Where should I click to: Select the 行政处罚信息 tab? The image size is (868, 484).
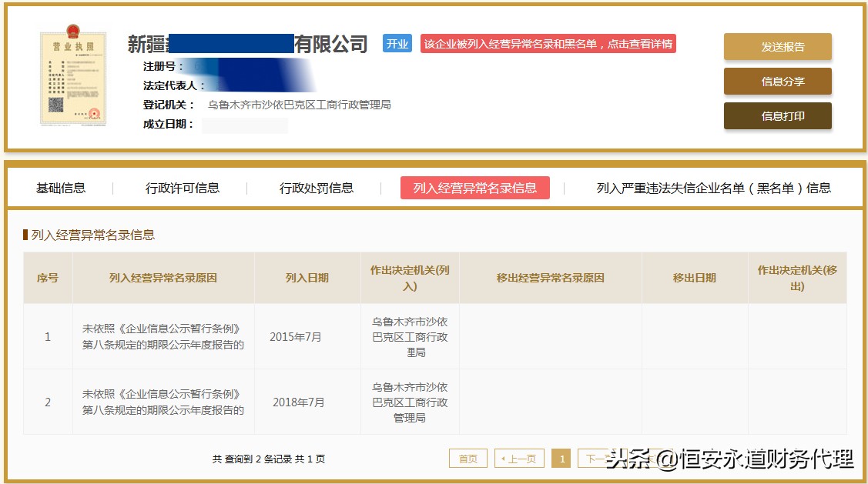point(316,187)
